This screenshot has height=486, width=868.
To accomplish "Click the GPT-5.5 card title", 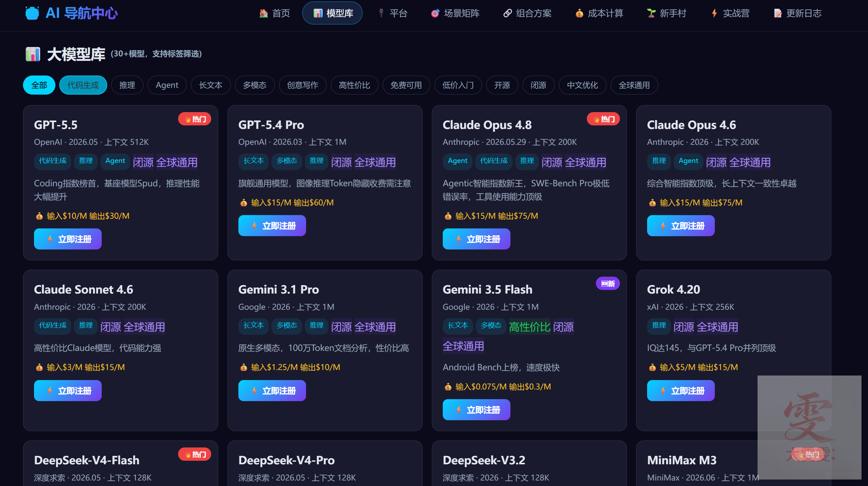I will (56, 125).
